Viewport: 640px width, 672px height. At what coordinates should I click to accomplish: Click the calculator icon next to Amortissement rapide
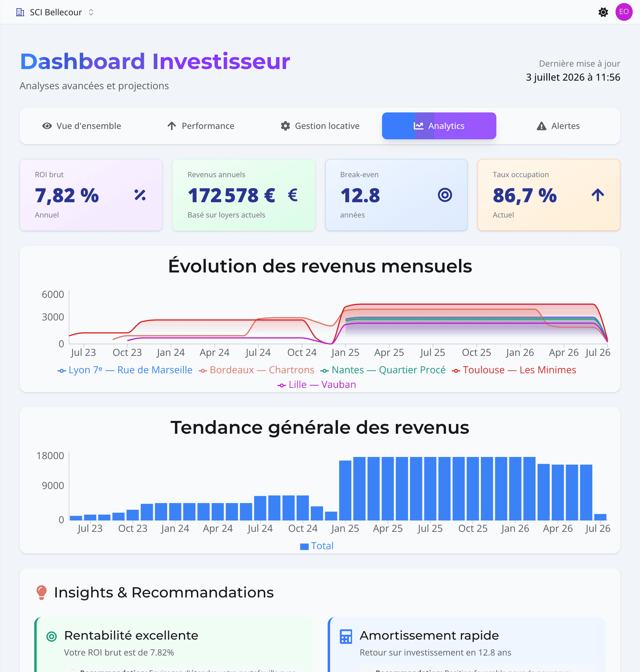346,636
